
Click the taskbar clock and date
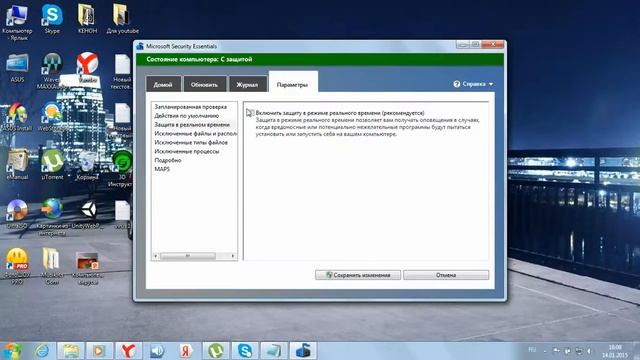pos(615,351)
